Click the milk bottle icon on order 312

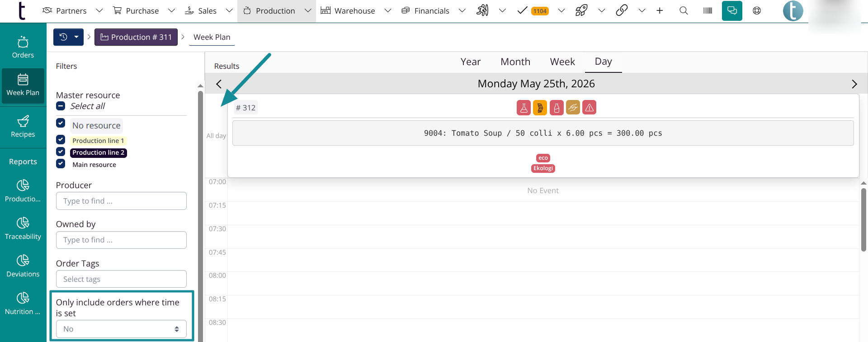pos(557,108)
